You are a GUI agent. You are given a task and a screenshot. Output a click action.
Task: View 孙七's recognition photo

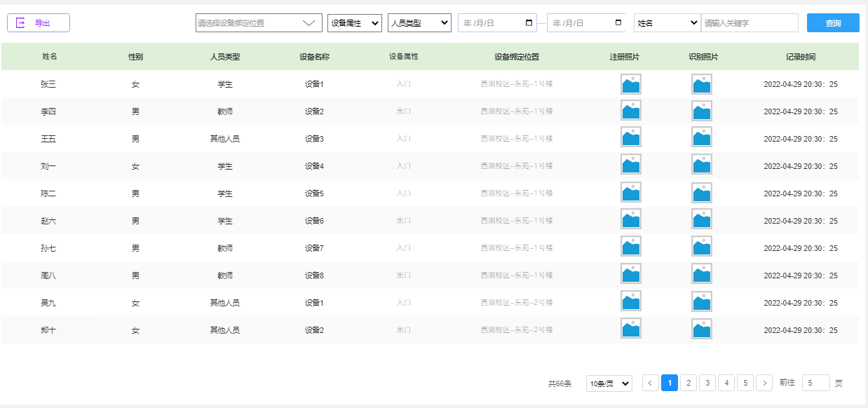(702, 247)
